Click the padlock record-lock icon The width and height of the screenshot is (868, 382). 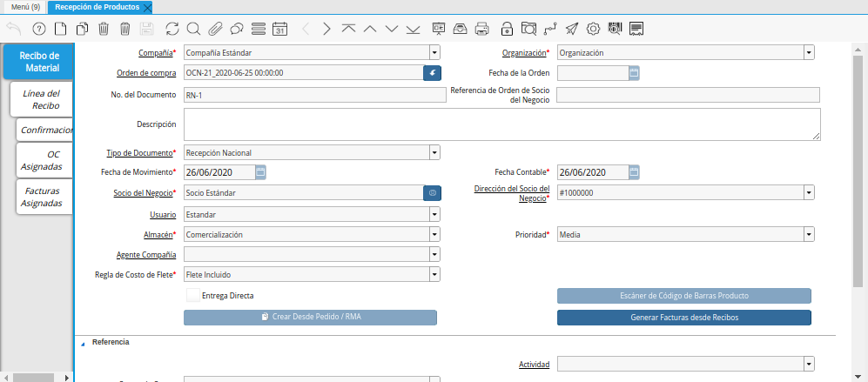pos(507,29)
